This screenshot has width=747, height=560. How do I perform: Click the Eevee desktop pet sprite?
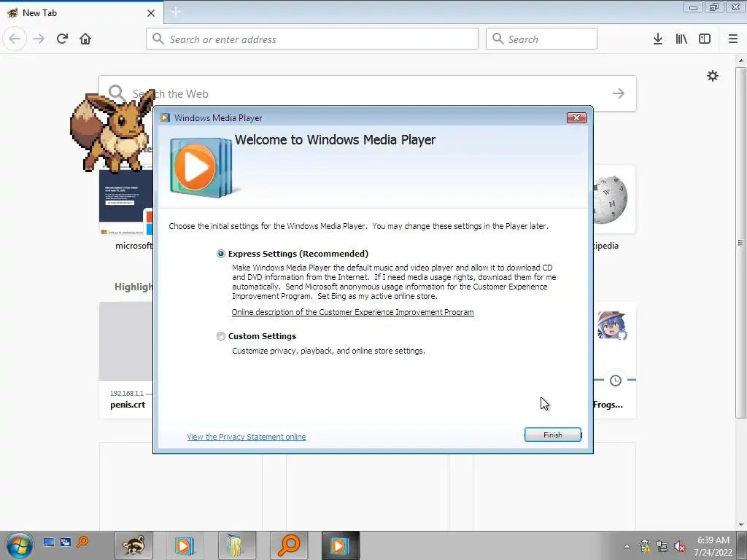click(113, 131)
